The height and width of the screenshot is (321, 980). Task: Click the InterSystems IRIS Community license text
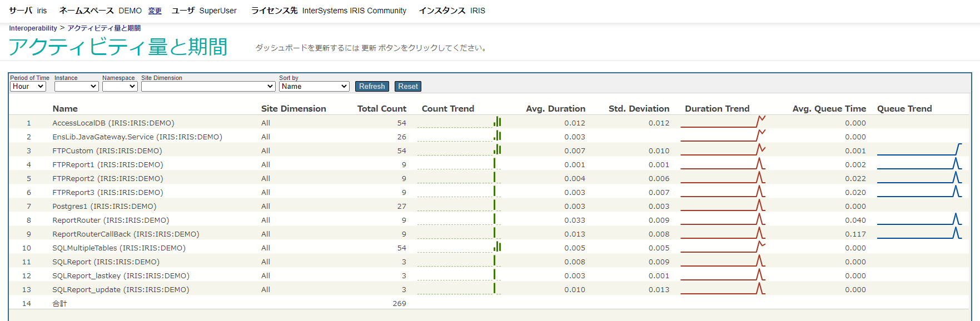[354, 11]
